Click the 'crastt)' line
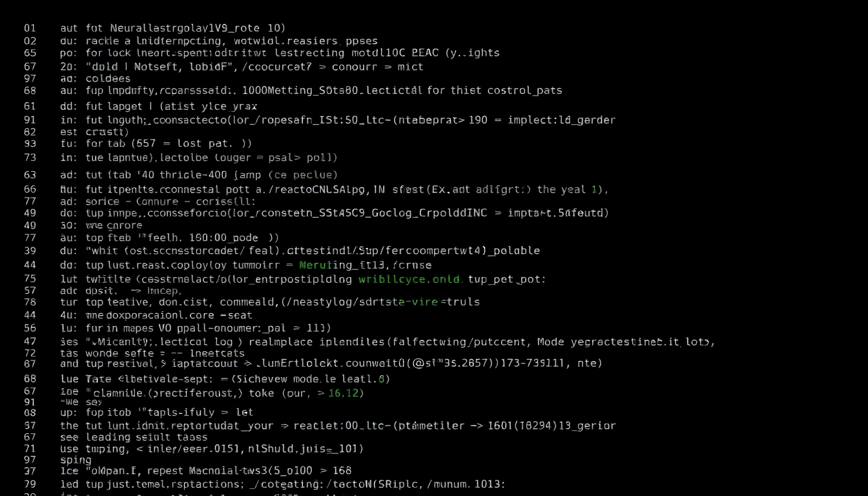This screenshot has width=868, height=496. point(107,132)
